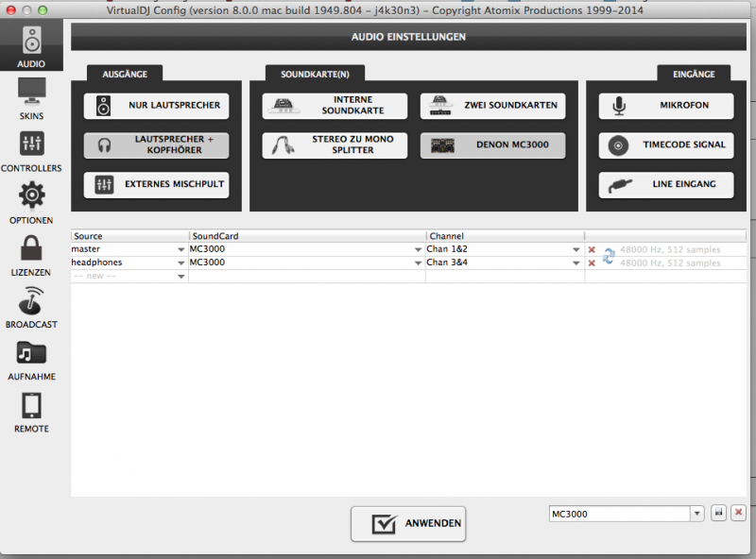Open the Lizenzen padlock section
This screenshot has width=756, height=559.
[31, 255]
